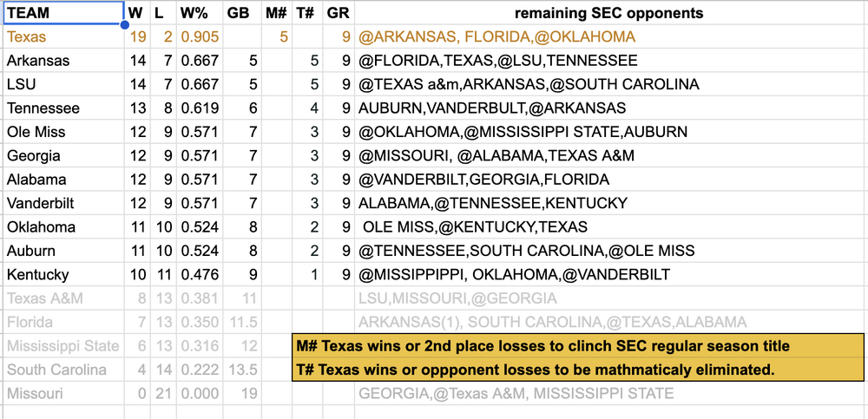Select the T# column header cell
The width and height of the screenshot is (868, 419).
[x=306, y=13]
